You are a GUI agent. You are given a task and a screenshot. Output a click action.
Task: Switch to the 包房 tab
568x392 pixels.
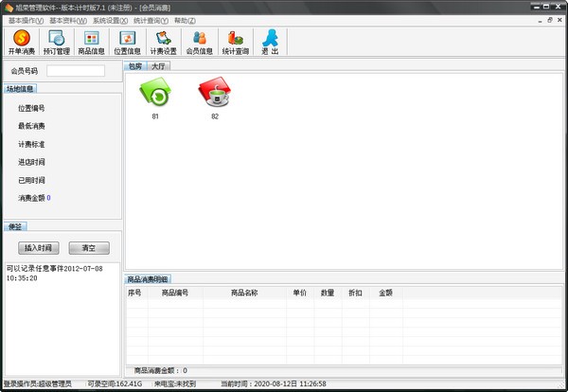click(x=135, y=66)
